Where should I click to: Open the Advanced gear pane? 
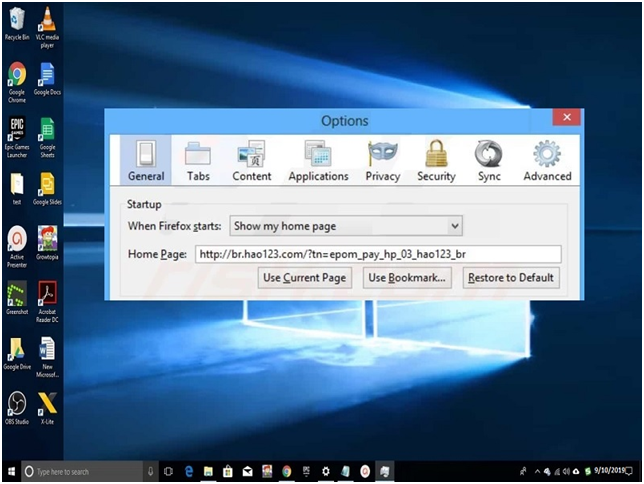click(x=547, y=160)
